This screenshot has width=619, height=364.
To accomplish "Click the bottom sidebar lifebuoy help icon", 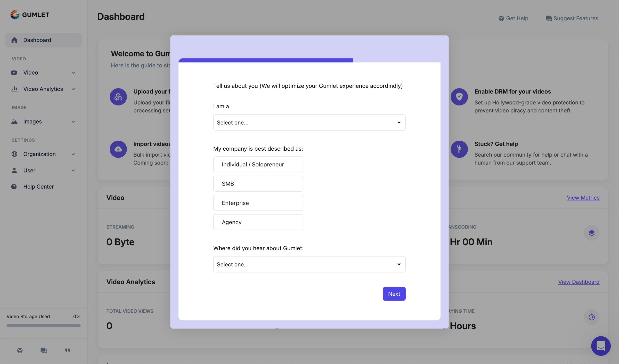I will (x=20, y=350).
